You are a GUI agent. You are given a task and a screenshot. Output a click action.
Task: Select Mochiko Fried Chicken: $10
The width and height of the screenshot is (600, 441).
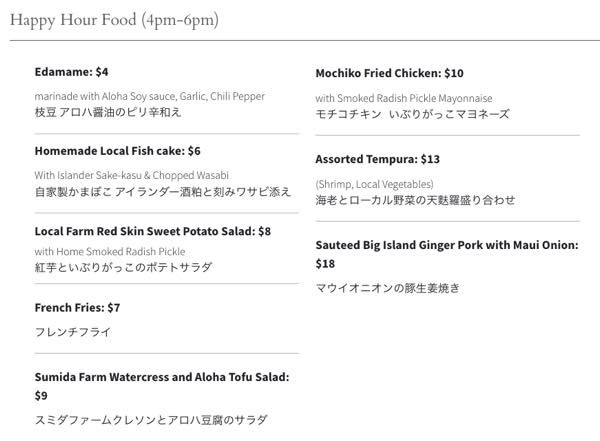click(x=389, y=73)
